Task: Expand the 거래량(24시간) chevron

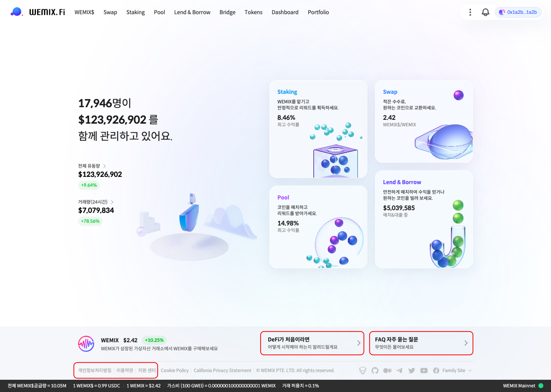Action: (x=112, y=202)
